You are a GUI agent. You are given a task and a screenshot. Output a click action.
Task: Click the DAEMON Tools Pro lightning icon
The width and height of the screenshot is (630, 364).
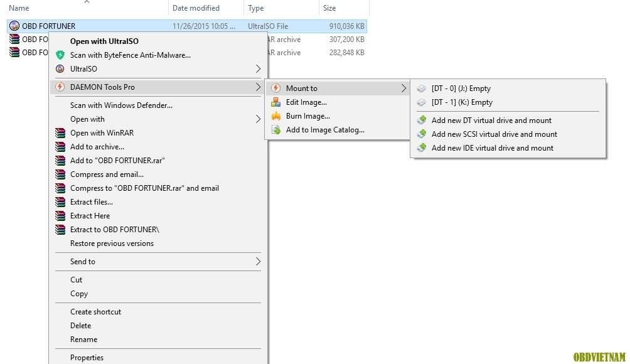60,87
